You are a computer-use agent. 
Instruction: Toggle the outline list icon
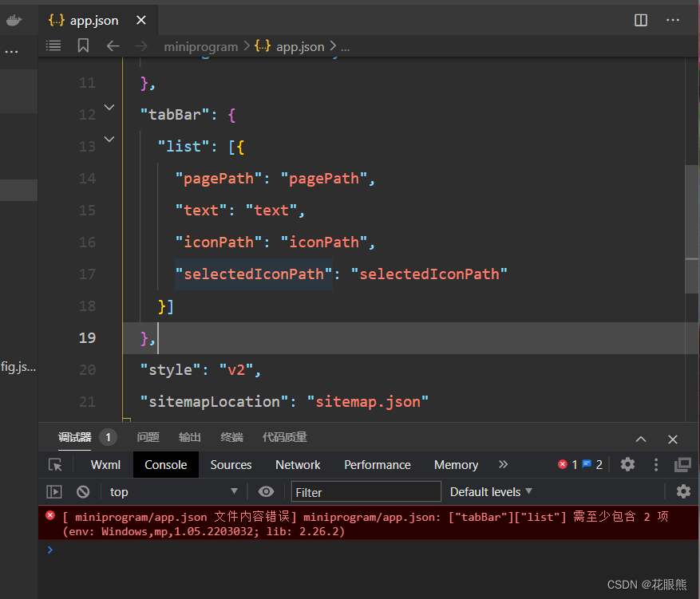coord(53,45)
